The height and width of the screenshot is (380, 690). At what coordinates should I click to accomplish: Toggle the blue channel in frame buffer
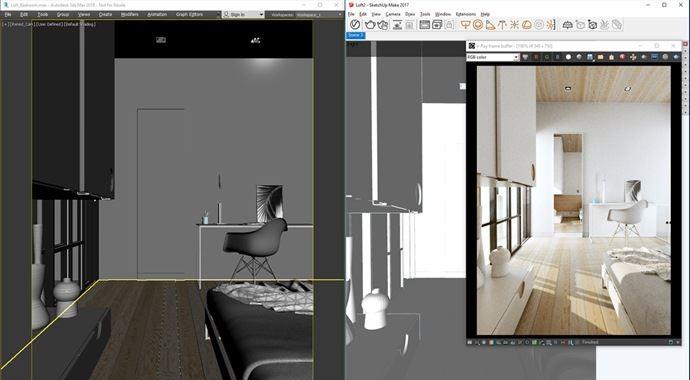coord(558,57)
